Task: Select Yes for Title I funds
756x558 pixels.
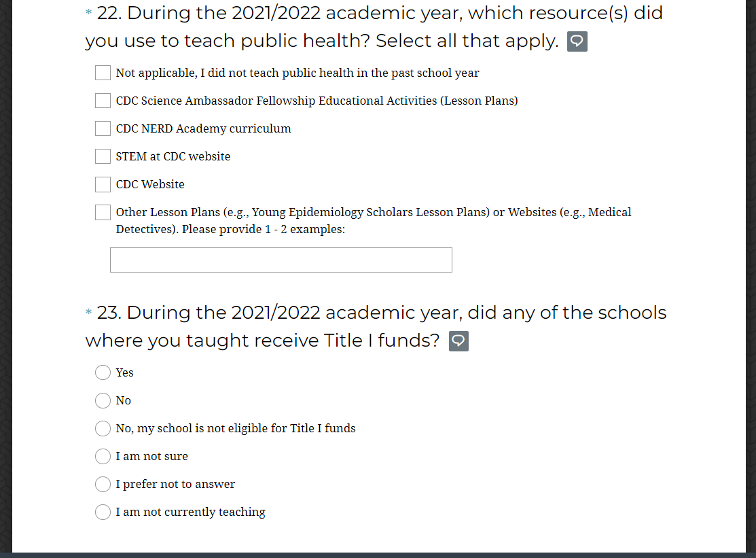Action: pos(103,372)
